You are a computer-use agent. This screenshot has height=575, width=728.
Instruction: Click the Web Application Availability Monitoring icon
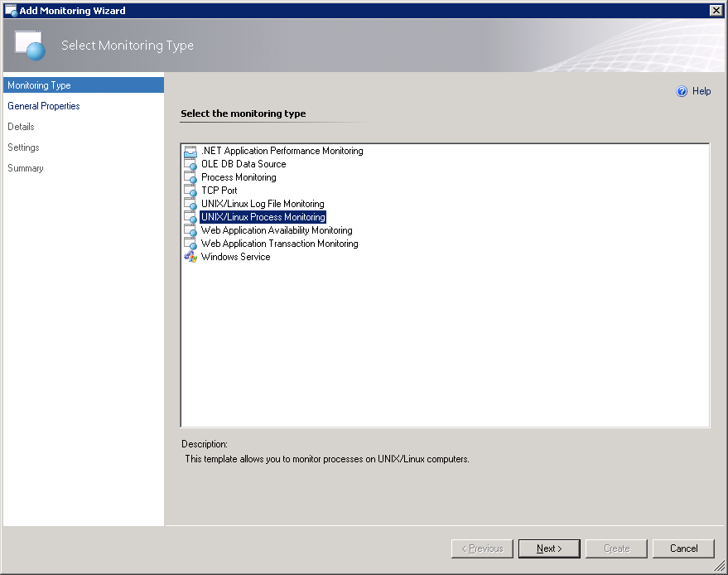[190, 231]
